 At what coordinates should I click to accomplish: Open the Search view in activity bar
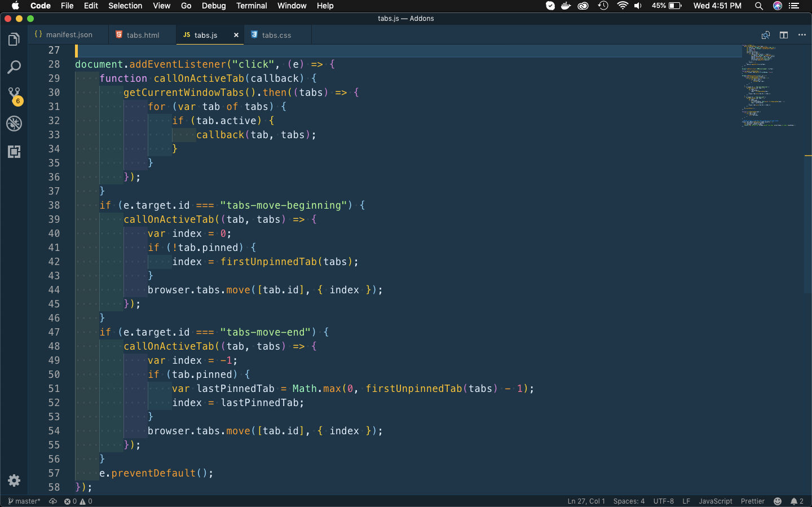(x=14, y=67)
